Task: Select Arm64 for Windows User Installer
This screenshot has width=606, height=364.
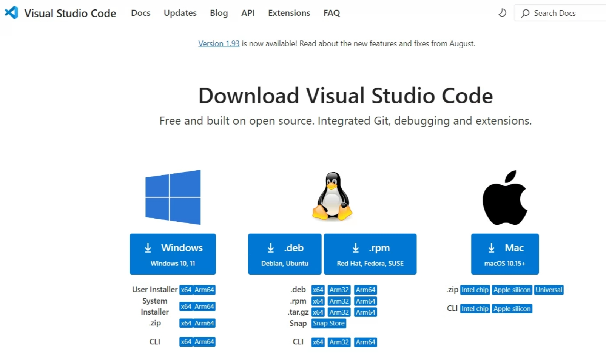Action: point(204,290)
